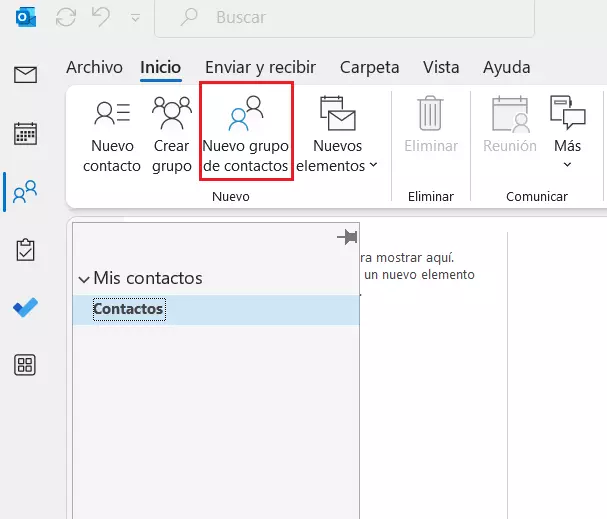607x519 pixels.
Task: Open Calendar view in sidebar
Action: pyautogui.click(x=25, y=133)
